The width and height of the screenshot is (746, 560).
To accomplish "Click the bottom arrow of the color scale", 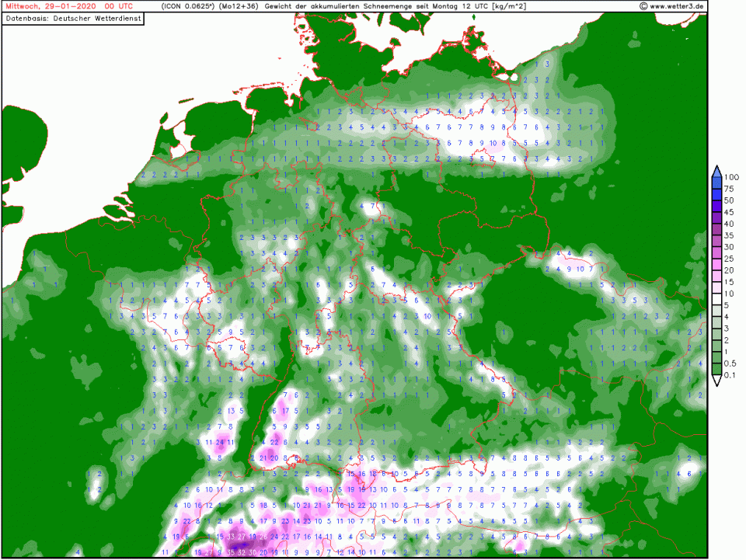I will click(x=716, y=381).
